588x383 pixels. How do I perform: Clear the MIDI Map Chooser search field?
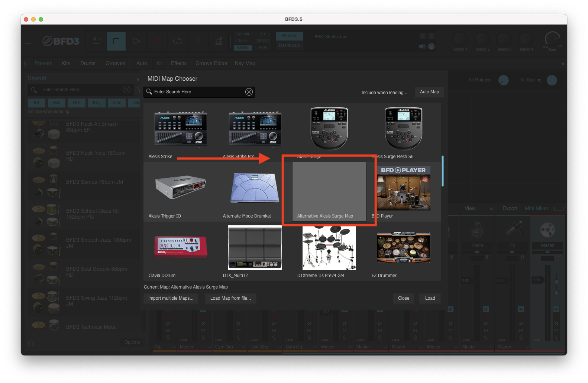249,92
